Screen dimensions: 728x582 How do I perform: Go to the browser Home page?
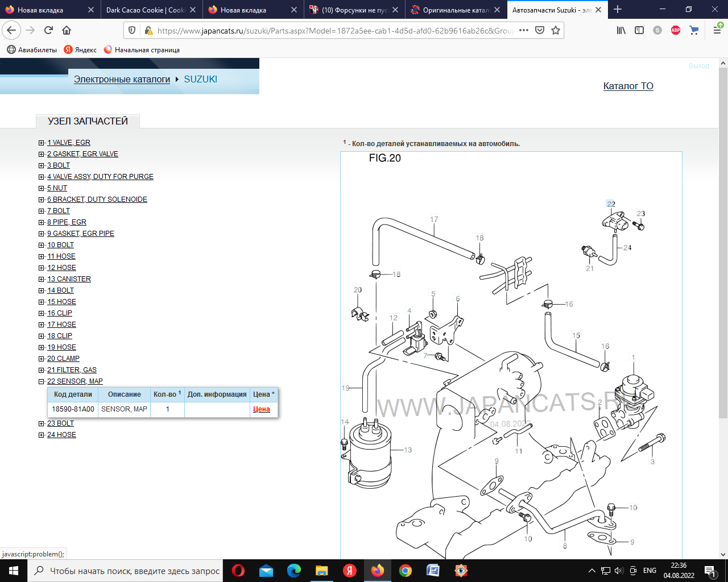point(67,30)
